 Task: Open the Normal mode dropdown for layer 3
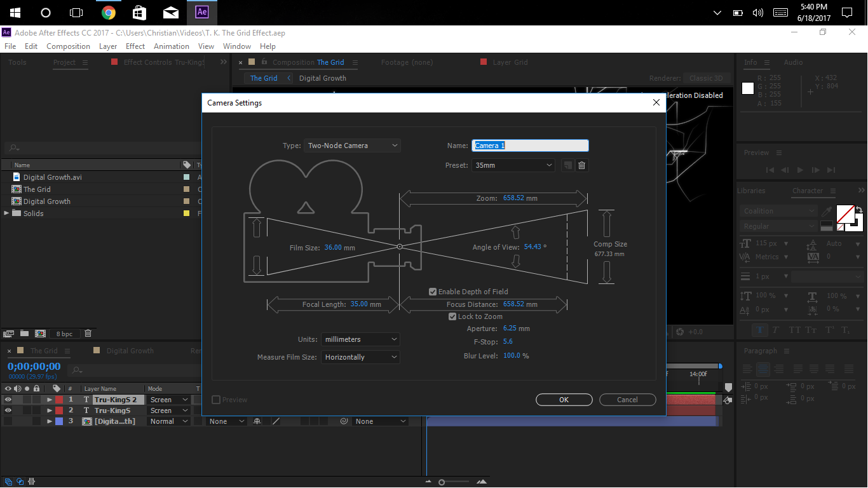click(x=168, y=421)
